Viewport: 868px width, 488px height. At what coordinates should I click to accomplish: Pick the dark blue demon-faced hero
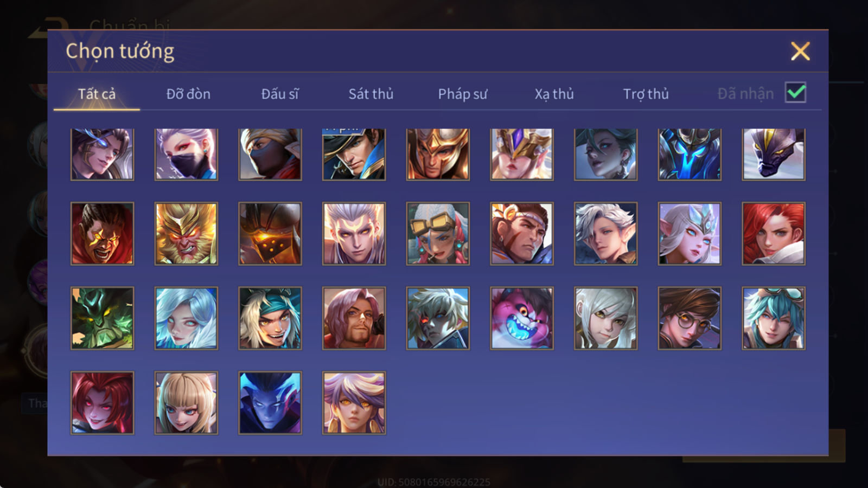coord(270,403)
